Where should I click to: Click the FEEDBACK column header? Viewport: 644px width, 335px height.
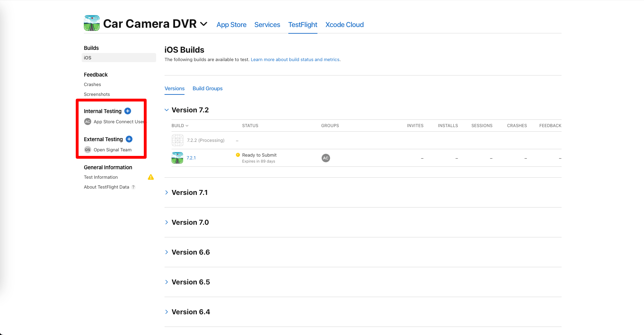click(x=550, y=126)
